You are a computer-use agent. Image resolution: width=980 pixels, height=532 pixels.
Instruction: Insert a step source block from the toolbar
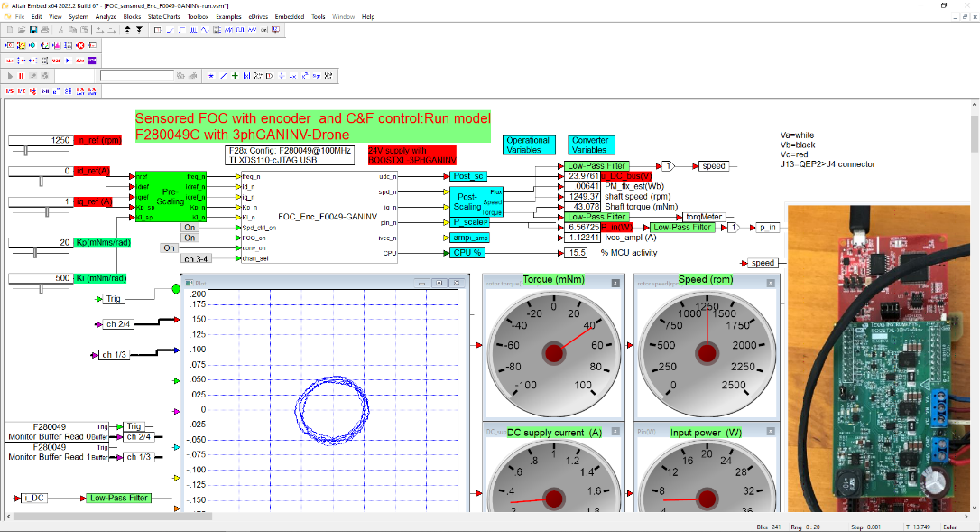coord(182,30)
